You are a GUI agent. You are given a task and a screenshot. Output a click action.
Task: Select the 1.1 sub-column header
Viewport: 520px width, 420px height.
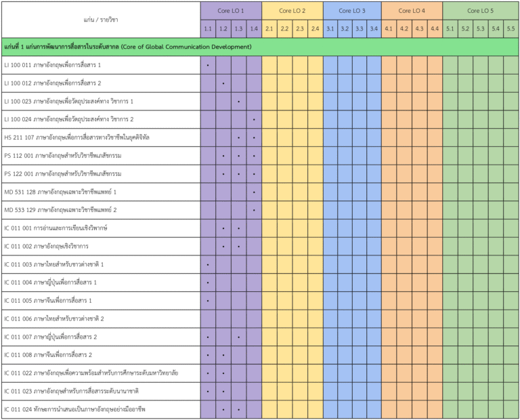[x=208, y=29]
